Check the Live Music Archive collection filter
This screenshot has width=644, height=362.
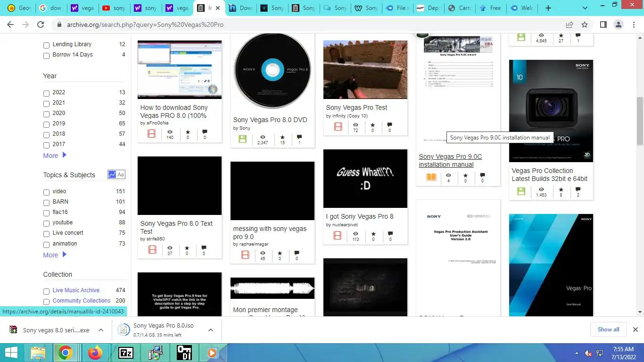tap(46, 291)
